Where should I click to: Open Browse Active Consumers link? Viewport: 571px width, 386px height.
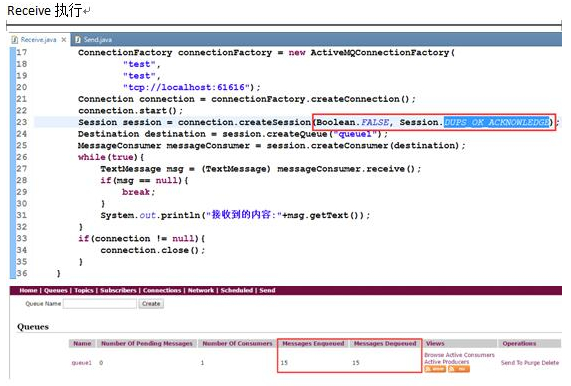460,355
